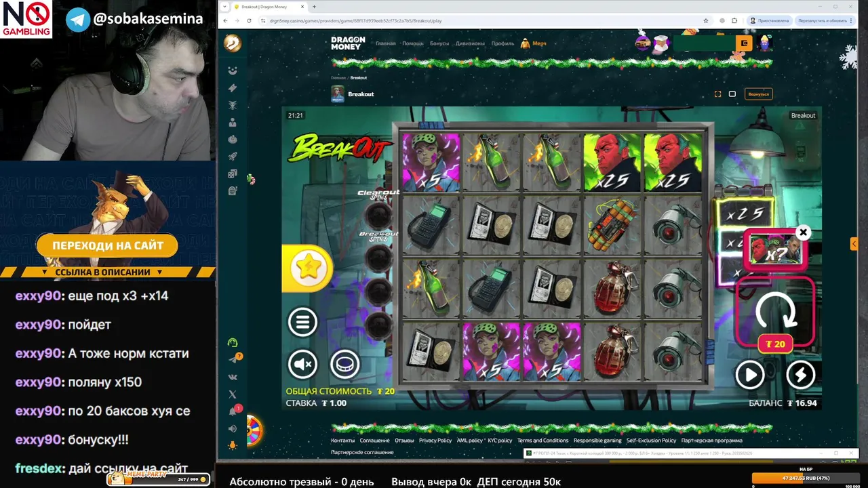The image size is (868, 488).
Task: Toggle the light bulb theme icon
Action: click(233, 445)
